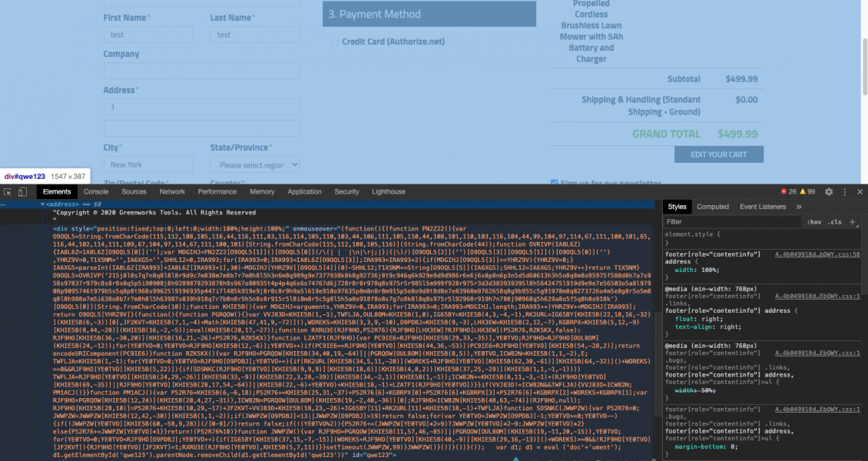
Task: Click the element.style rule block
Action: point(762,238)
